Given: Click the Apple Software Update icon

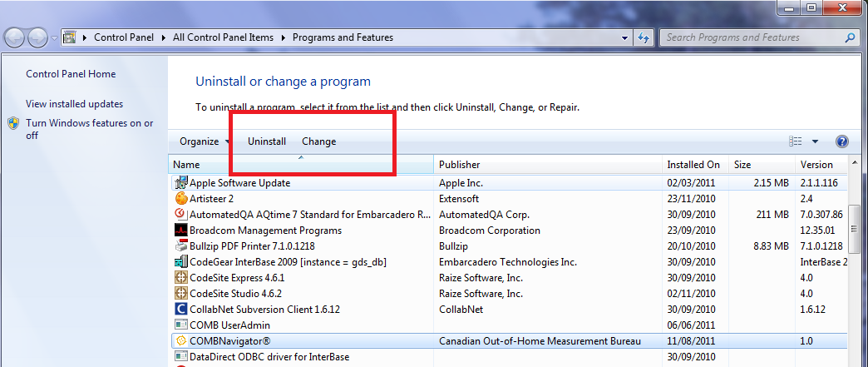Looking at the screenshot, I should pos(180,182).
